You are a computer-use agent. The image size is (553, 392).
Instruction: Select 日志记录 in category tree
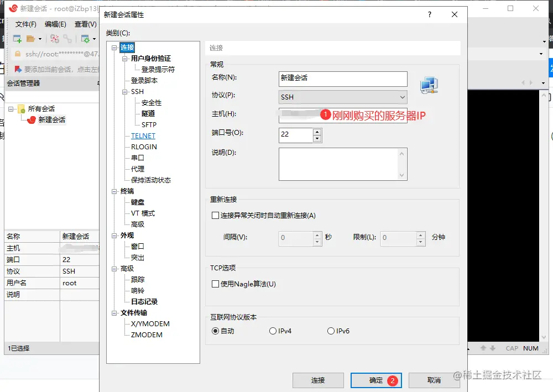click(144, 302)
